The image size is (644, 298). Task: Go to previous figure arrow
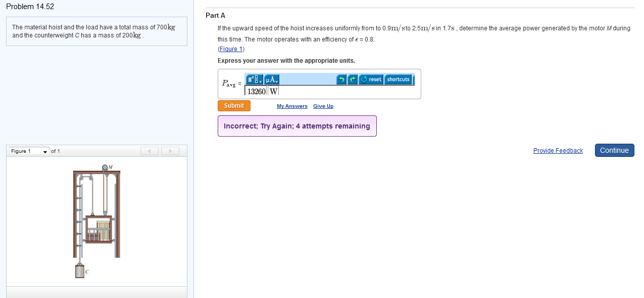tap(150, 151)
